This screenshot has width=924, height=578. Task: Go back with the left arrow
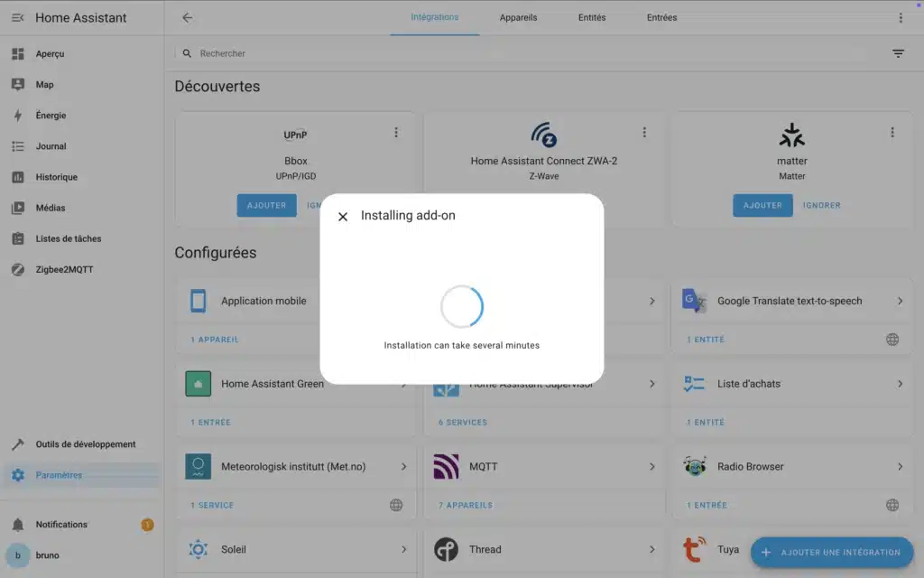[x=188, y=18]
